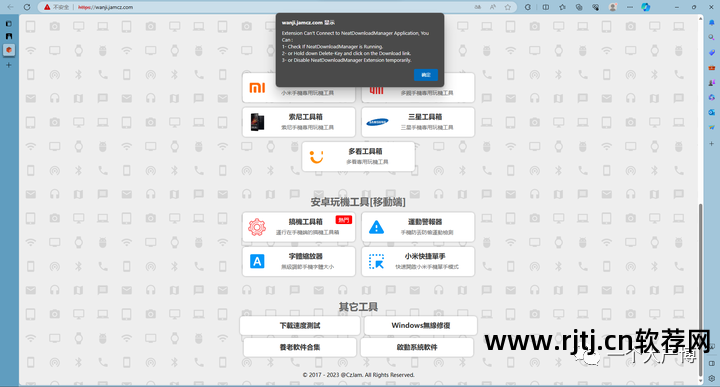
Task: Open the paper plane sidebar icon
Action: click(x=711, y=127)
